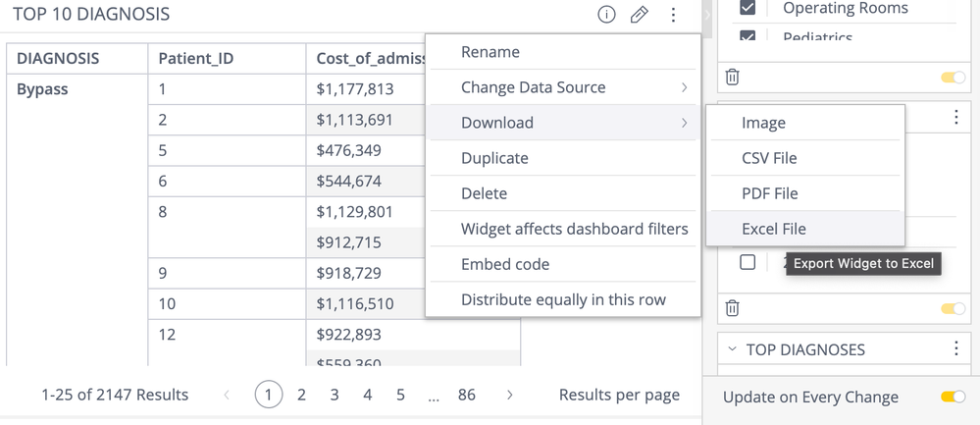This screenshot has height=425, width=980.
Task: Choose CSV File export option
Action: (769, 158)
